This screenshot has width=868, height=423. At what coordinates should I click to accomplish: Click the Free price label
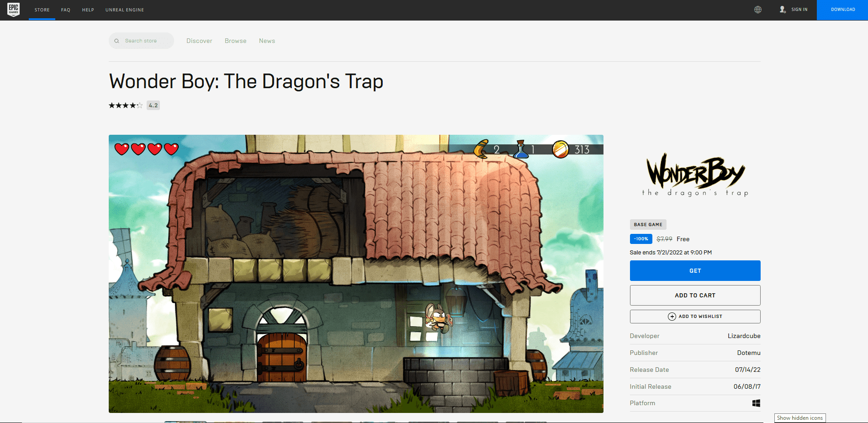(683, 239)
